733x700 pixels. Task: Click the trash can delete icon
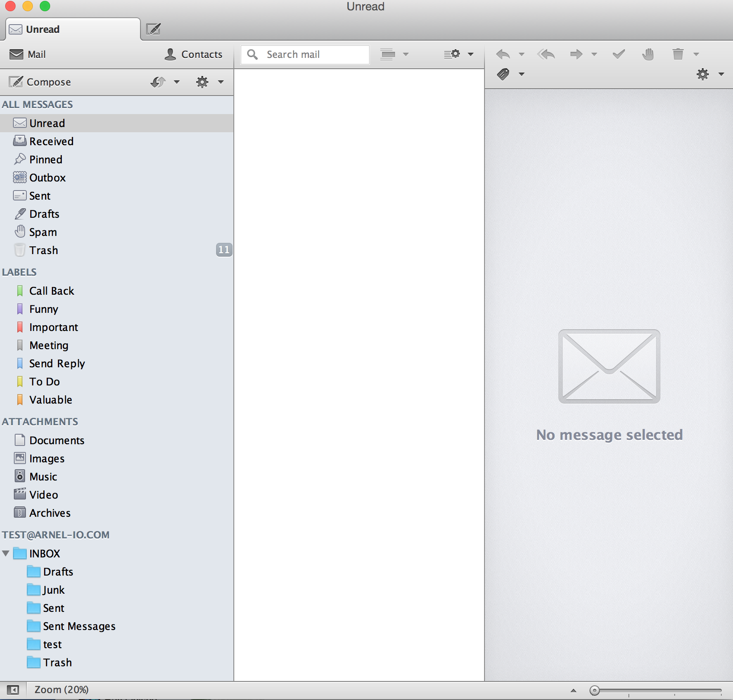click(678, 54)
